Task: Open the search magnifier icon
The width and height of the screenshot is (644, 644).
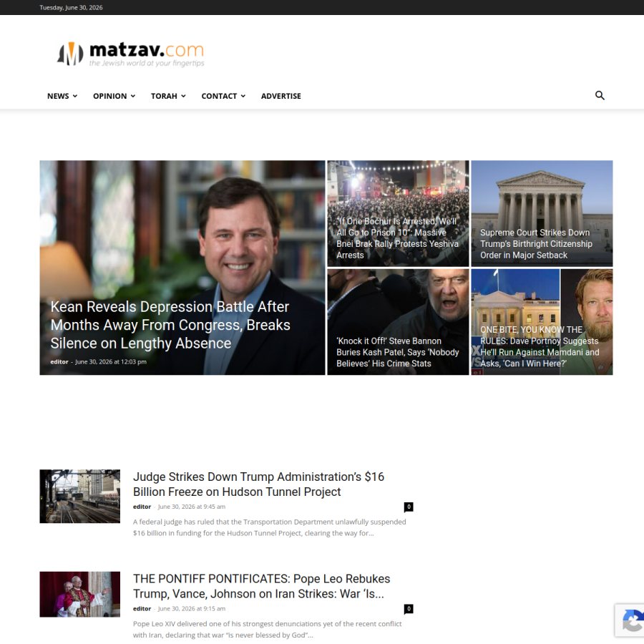Action: (x=600, y=96)
